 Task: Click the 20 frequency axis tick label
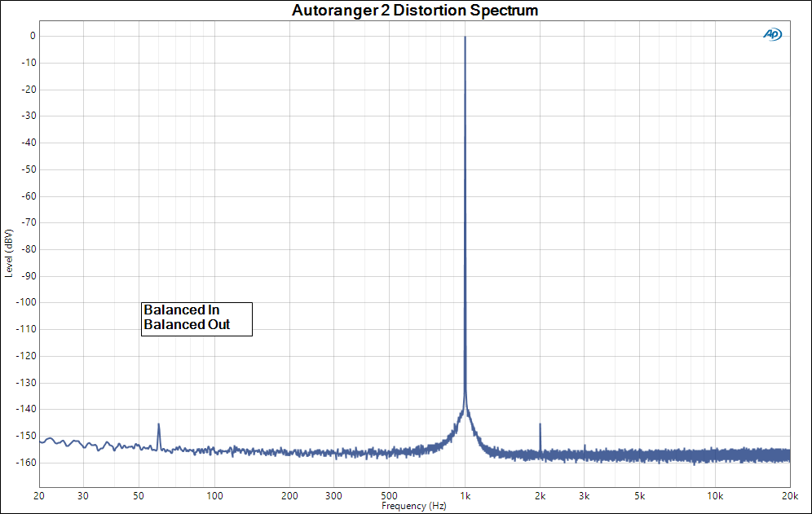(x=39, y=496)
